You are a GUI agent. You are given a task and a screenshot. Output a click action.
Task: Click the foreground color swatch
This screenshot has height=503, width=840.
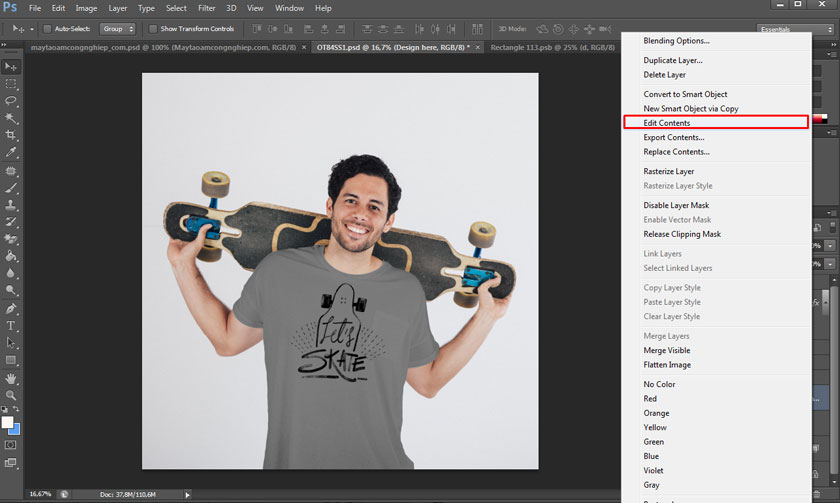pyautogui.click(x=6, y=422)
